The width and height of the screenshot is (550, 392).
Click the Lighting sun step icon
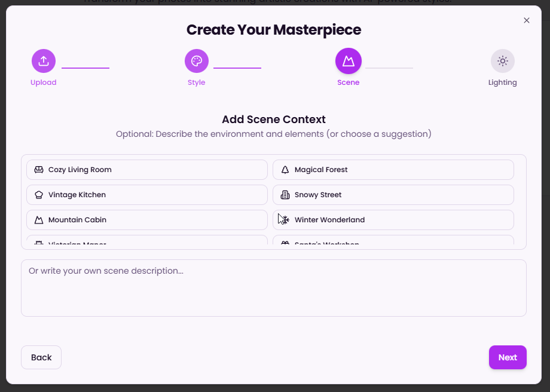tap(502, 61)
